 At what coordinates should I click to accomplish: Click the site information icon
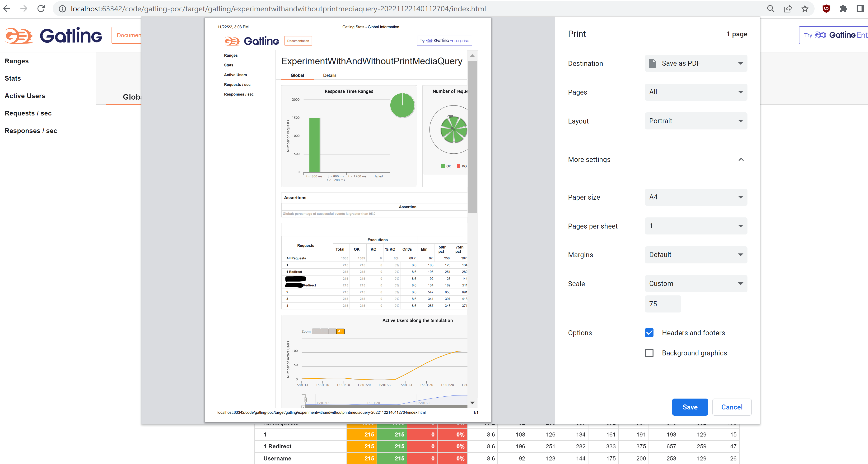[62, 9]
